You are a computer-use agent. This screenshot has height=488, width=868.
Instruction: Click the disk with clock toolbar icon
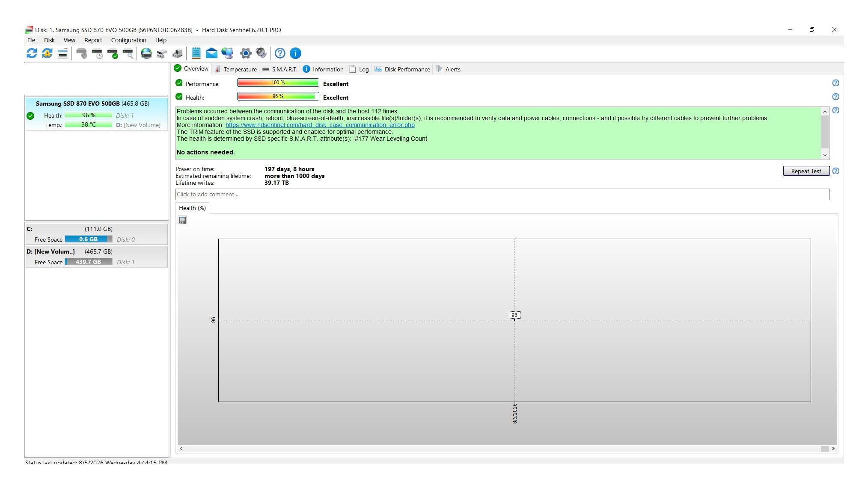click(x=97, y=53)
